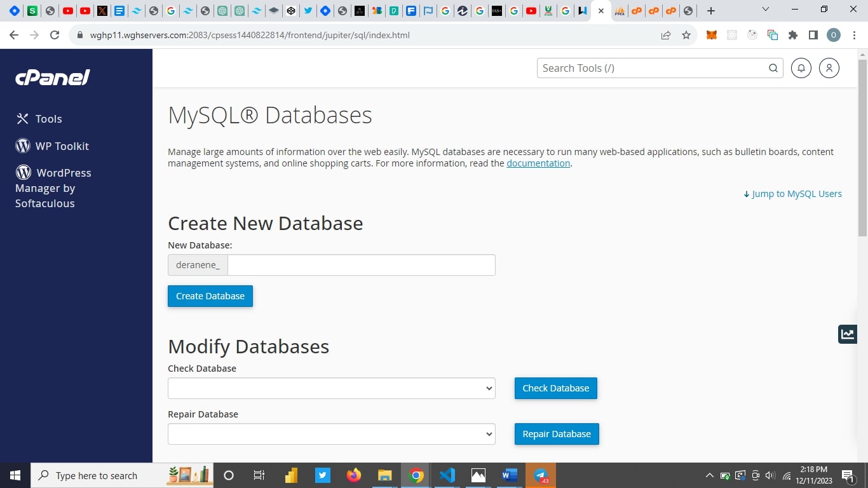Viewport: 868px width, 488px height.
Task: Click the search magnifier icon
Action: click(x=773, y=68)
